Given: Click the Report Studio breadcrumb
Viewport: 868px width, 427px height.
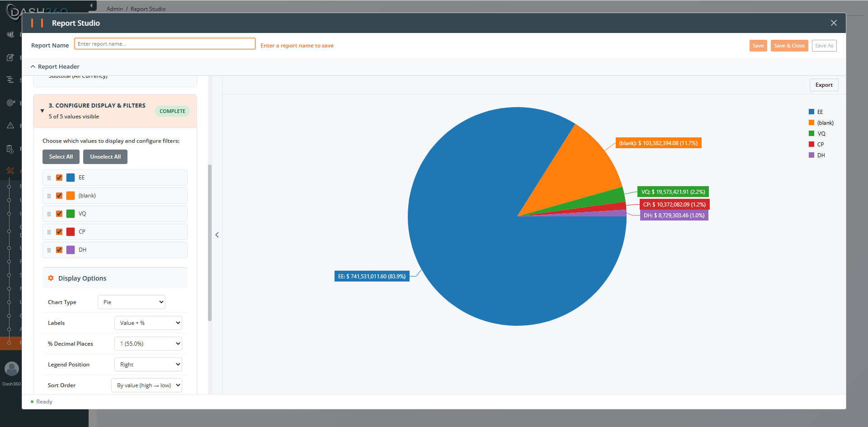Looking at the screenshot, I should [148, 9].
